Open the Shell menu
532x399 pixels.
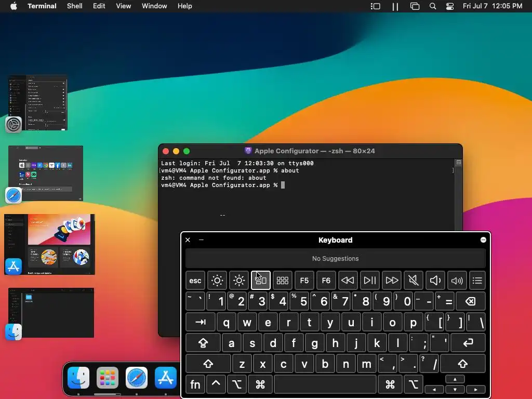pyautogui.click(x=75, y=6)
